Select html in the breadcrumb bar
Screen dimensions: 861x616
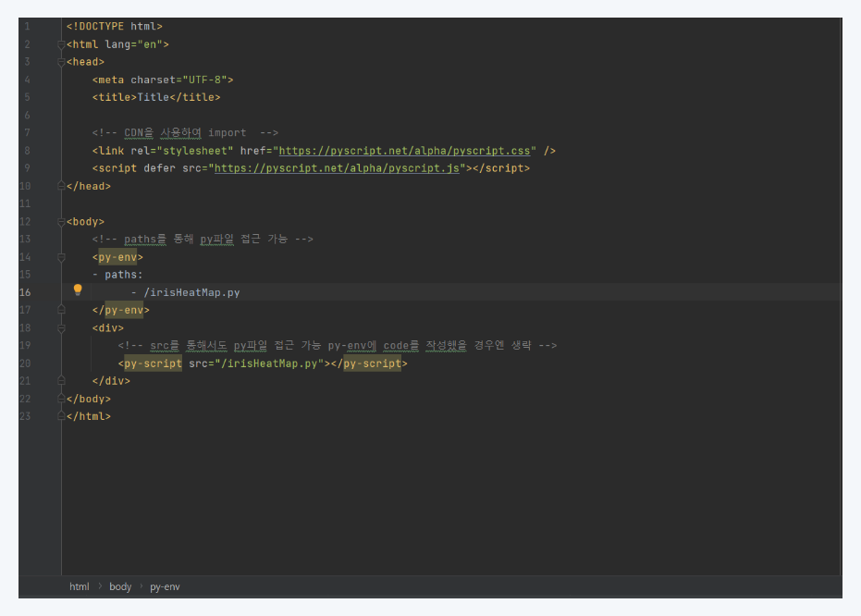(x=79, y=586)
